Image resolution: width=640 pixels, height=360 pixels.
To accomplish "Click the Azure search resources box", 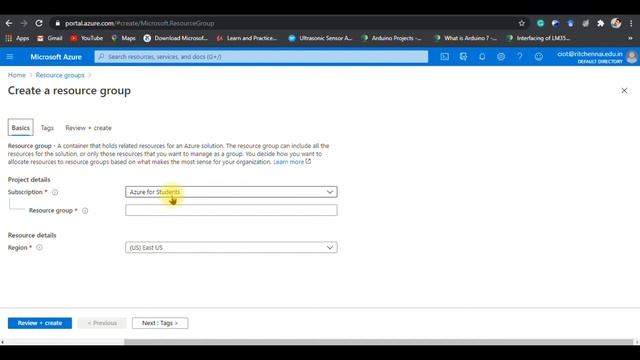I will click(261, 57).
